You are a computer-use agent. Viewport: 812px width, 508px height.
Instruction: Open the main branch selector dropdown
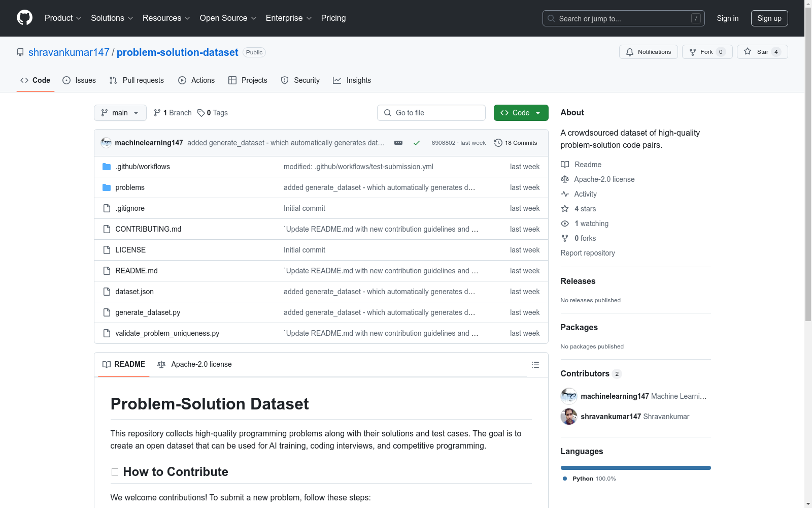(120, 113)
